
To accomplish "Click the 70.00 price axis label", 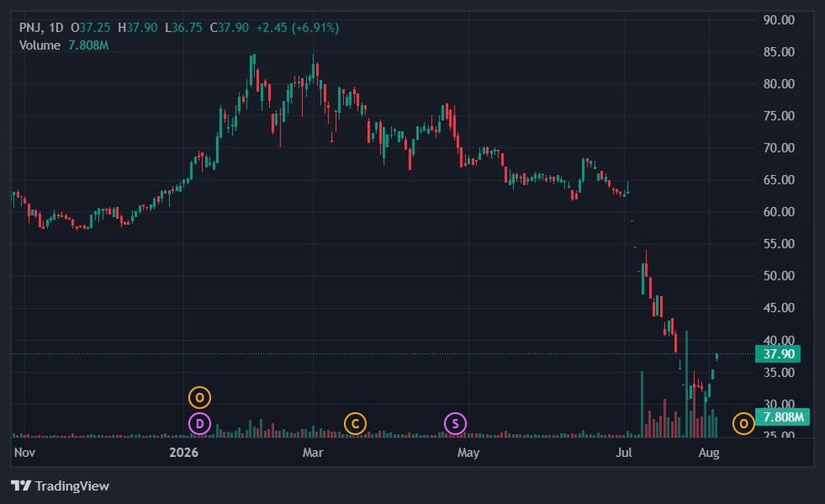I will (x=779, y=148).
